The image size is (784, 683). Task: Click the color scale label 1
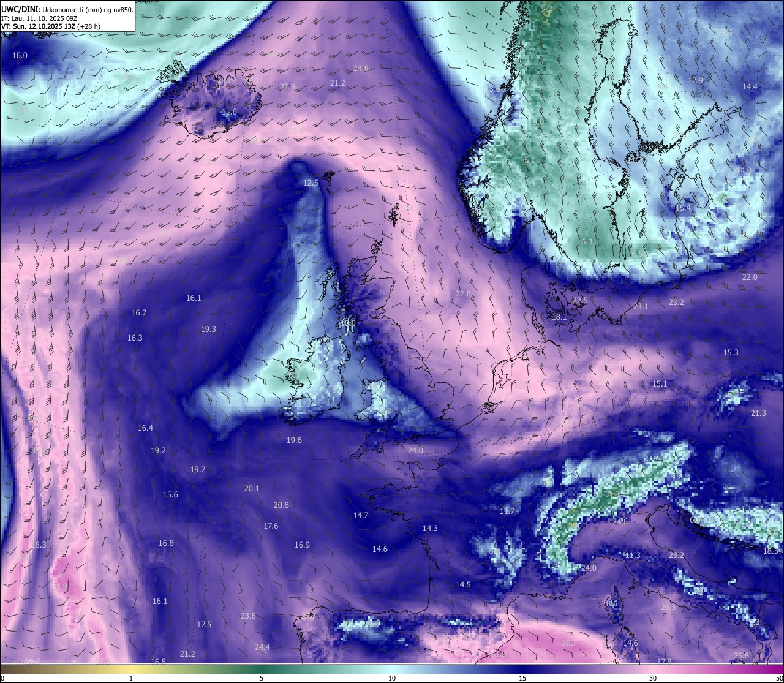coord(131,678)
